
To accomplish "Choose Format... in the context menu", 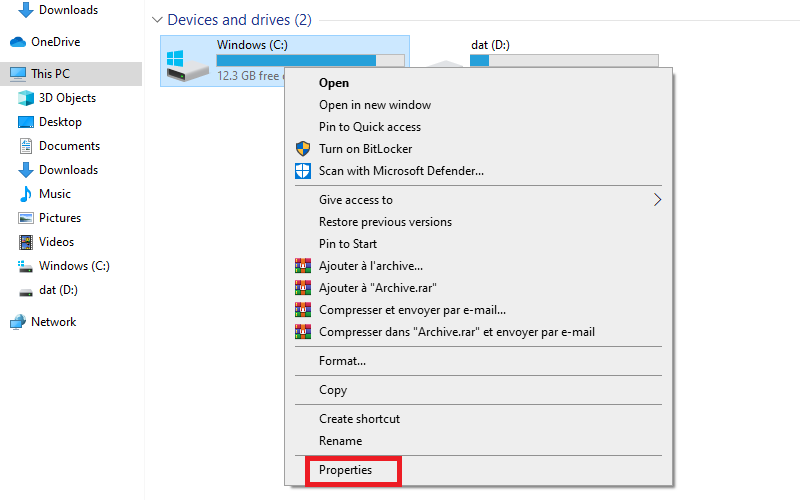I will 342,361.
